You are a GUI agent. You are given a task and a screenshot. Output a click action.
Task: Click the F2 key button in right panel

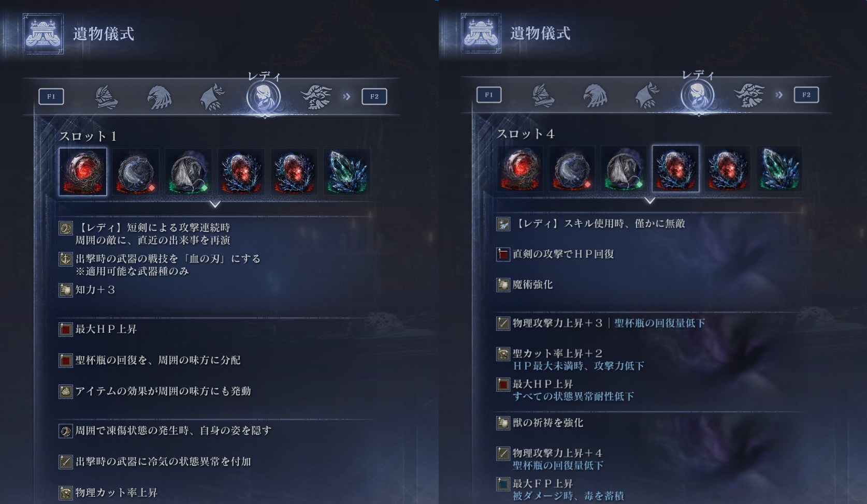click(806, 95)
